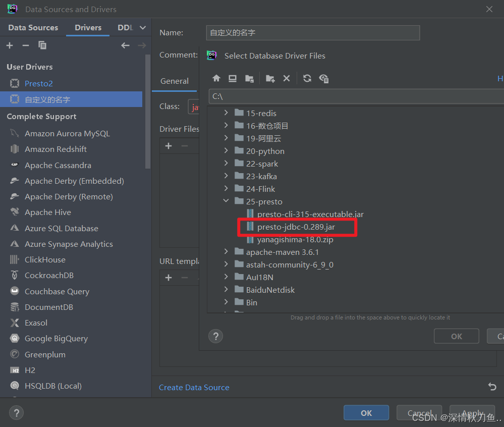Remove selected driver with minus icon
Image resolution: width=504 pixels, height=427 pixels.
[x=26, y=45]
